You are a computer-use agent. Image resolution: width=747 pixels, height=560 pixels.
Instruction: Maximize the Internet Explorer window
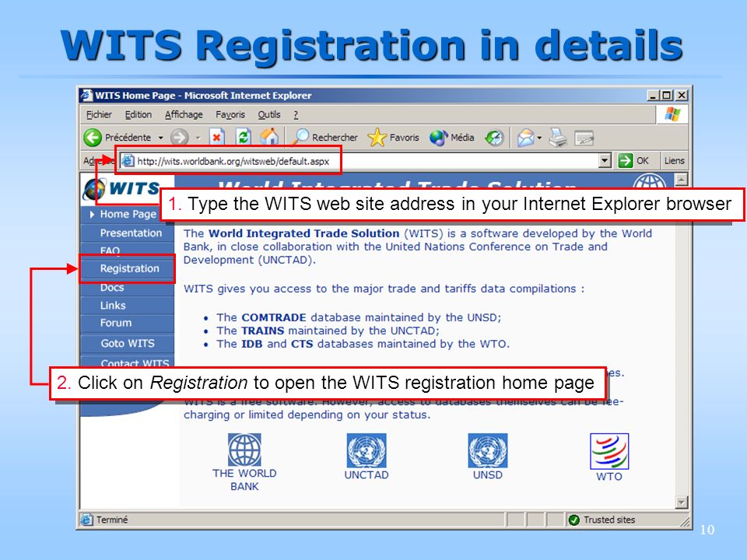(667, 95)
